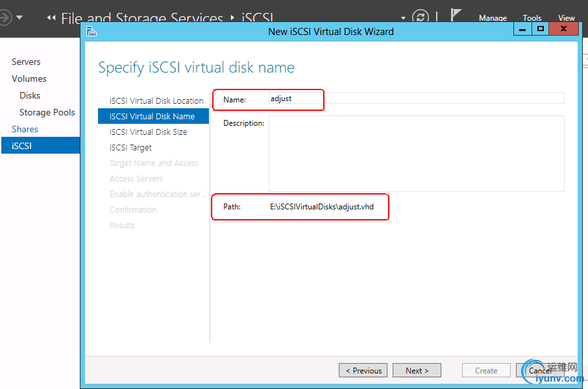Click the breadcrumb back chevrons icon

51,18
